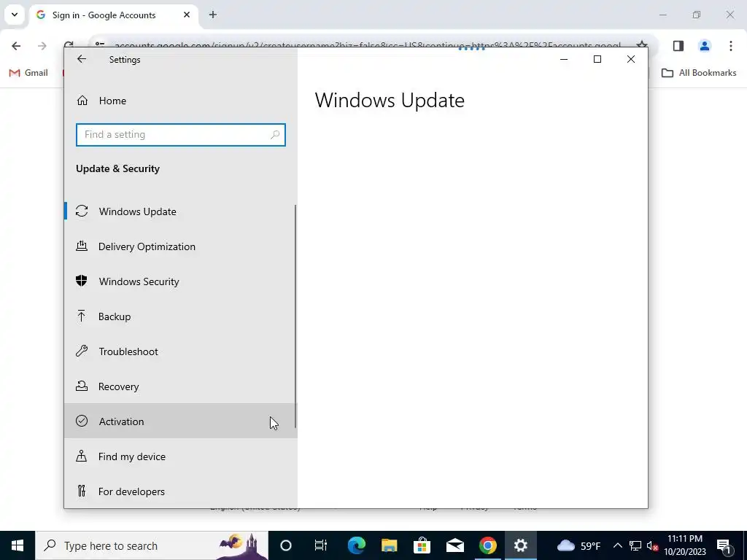Open network status tray icon
Screen dimensions: 747x560
tap(635, 545)
